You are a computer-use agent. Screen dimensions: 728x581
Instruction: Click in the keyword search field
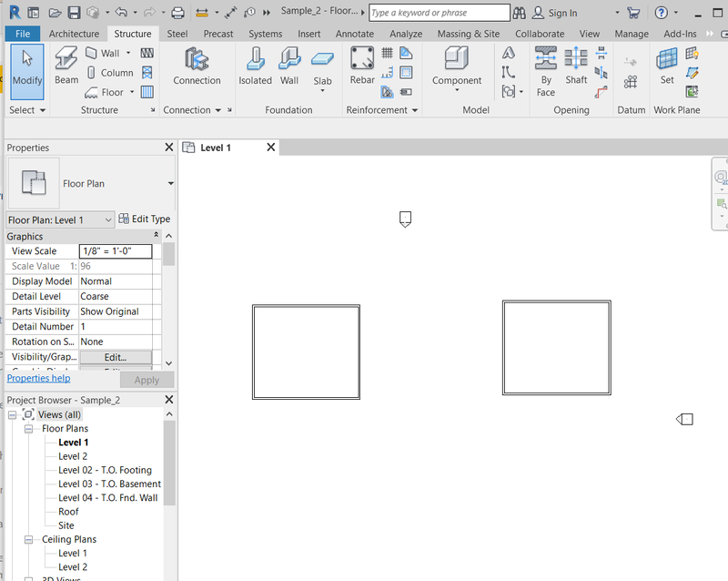coord(437,13)
